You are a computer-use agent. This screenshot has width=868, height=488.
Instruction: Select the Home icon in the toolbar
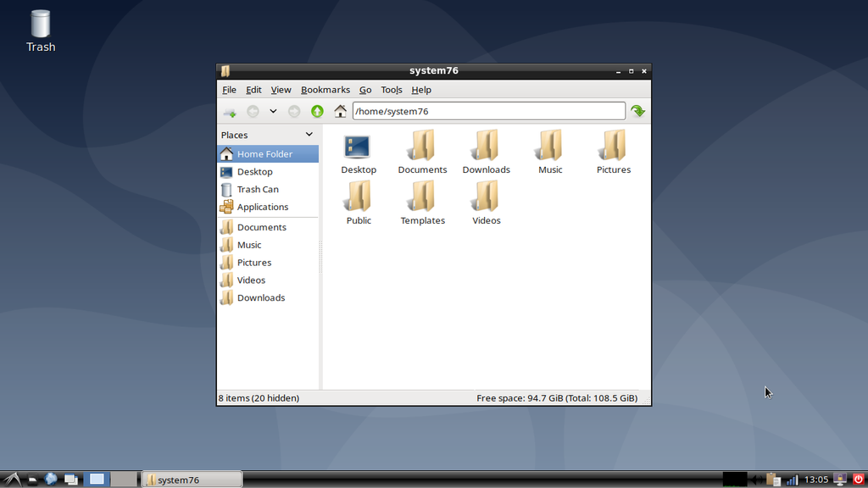(x=340, y=110)
